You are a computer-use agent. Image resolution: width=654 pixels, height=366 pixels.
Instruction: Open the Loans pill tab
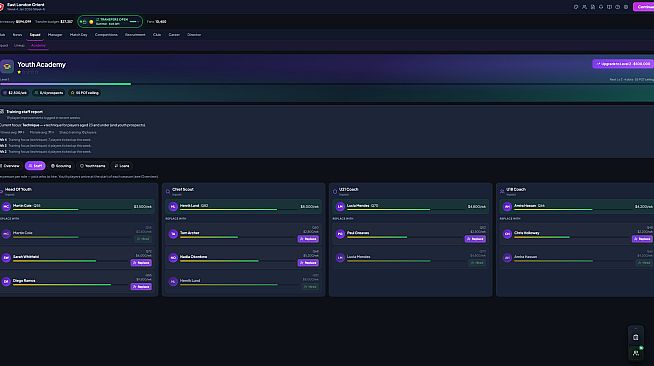(122, 166)
